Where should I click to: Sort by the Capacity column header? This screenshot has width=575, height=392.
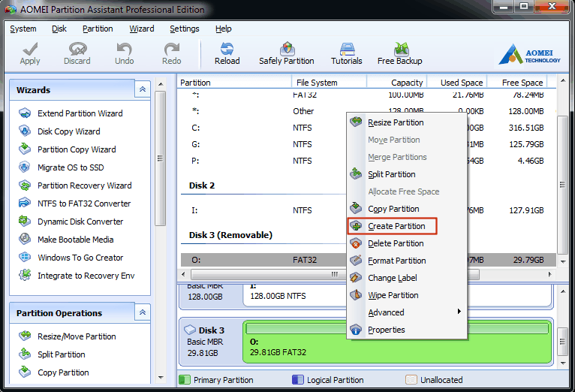tap(397, 83)
